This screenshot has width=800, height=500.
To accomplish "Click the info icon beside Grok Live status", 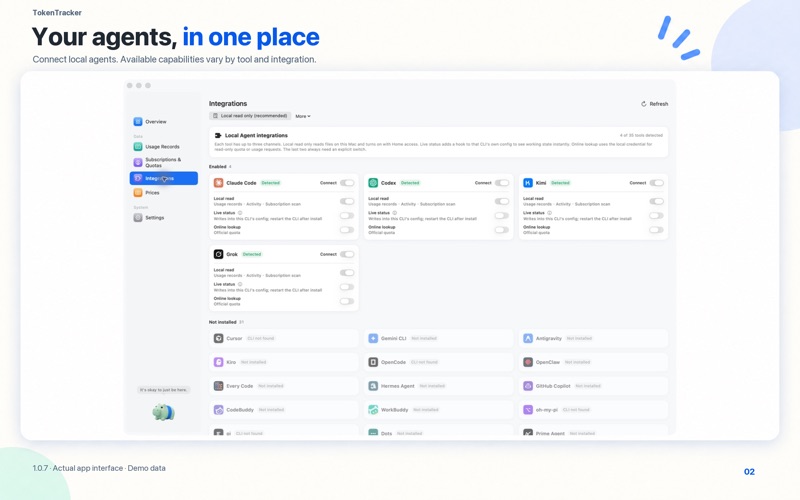I will 240,284.
